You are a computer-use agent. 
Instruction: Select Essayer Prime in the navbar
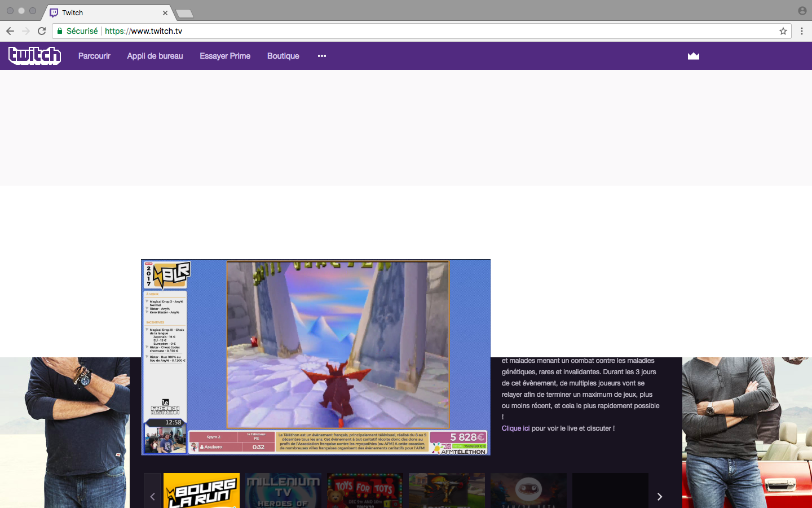pyautogui.click(x=225, y=56)
